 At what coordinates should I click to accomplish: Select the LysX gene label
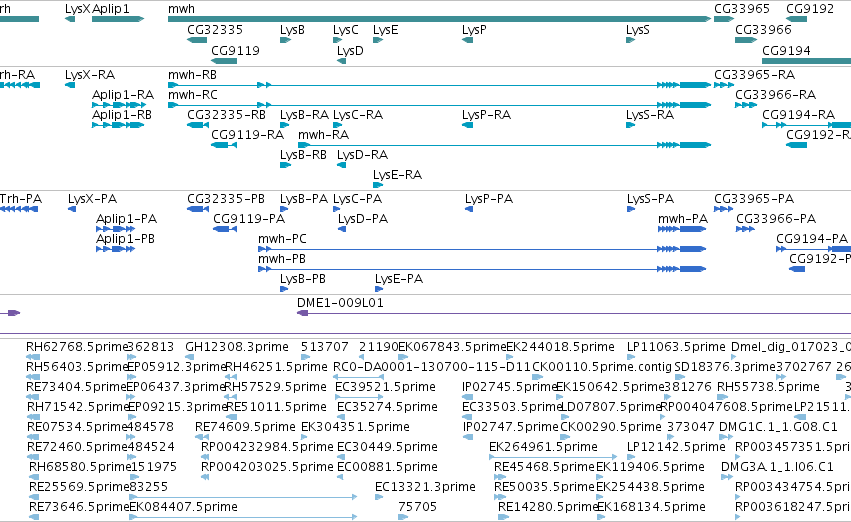(x=77, y=9)
